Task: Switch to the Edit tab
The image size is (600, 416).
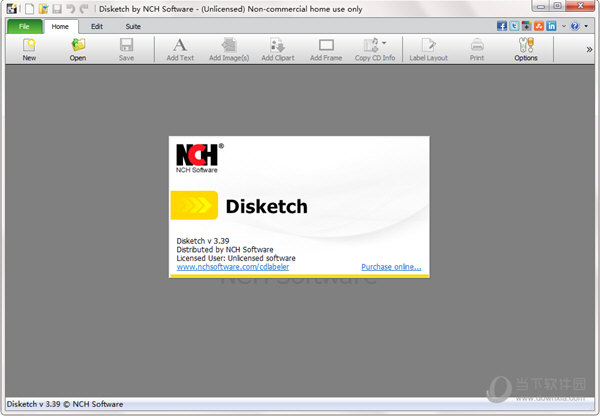Action: point(96,26)
